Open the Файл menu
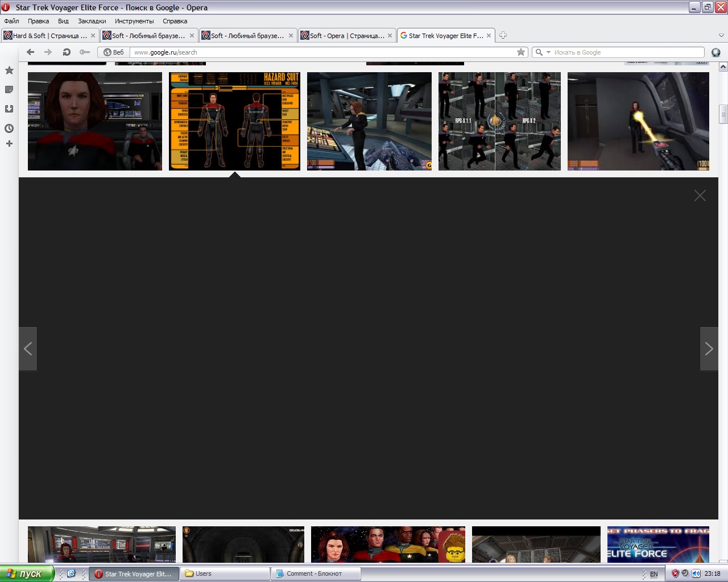 tap(11, 21)
